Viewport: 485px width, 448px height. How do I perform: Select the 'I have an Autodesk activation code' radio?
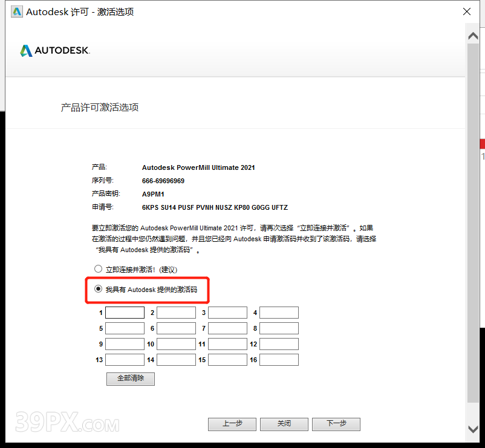click(99, 289)
